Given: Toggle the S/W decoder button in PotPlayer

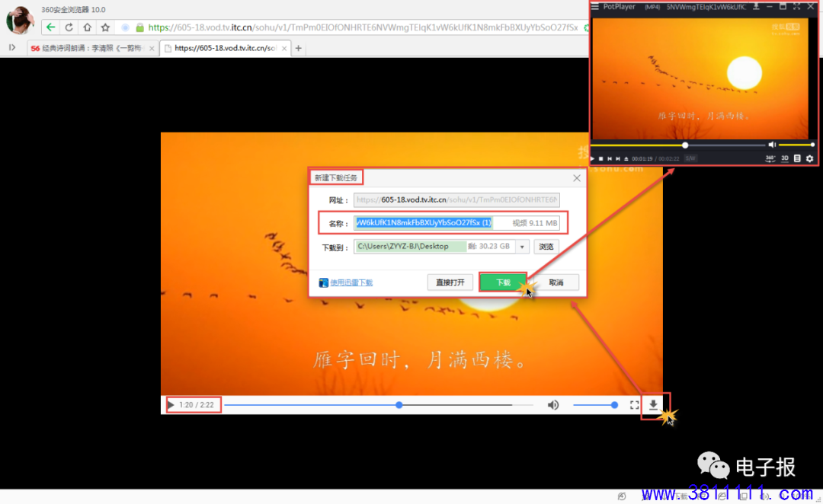Looking at the screenshot, I should click(x=690, y=158).
